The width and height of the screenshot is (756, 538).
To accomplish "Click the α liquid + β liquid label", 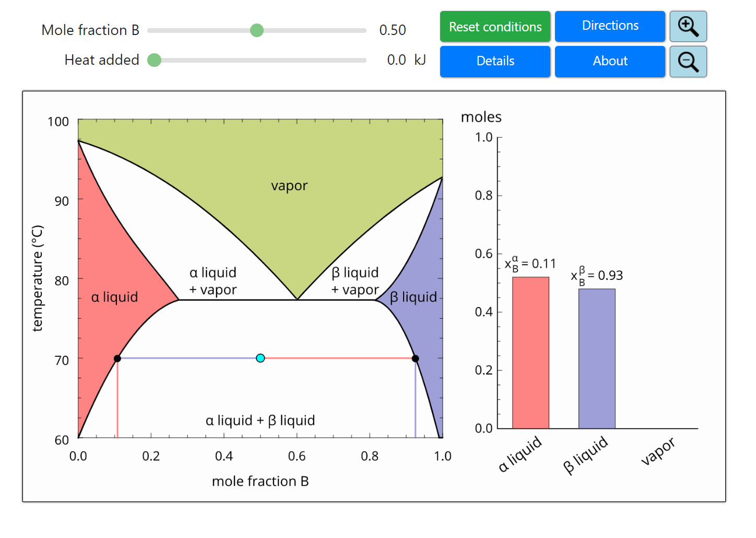I will [x=260, y=420].
